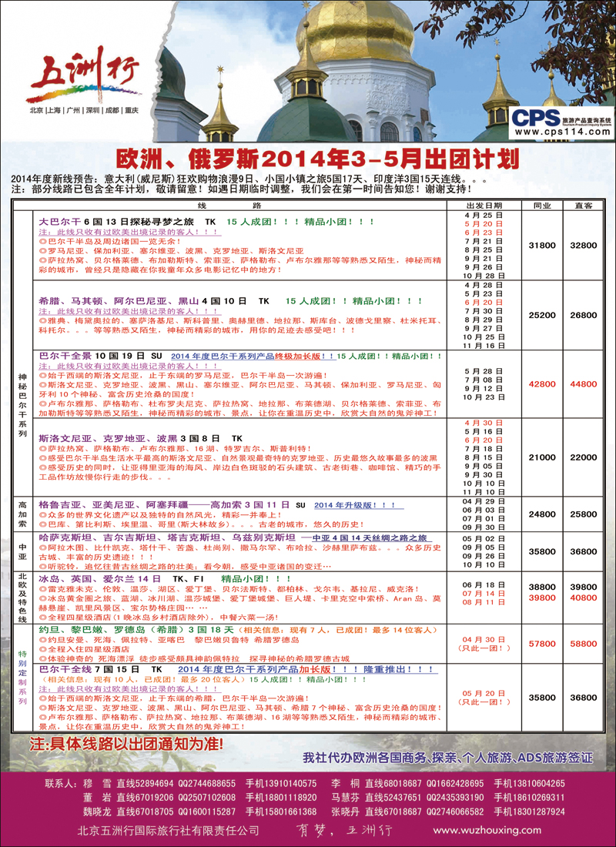
Task: Click the 同业 price '31800'
Action: click(x=542, y=245)
